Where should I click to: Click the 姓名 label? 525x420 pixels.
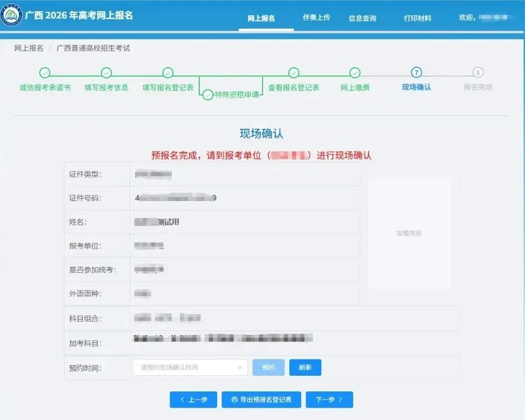point(78,222)
